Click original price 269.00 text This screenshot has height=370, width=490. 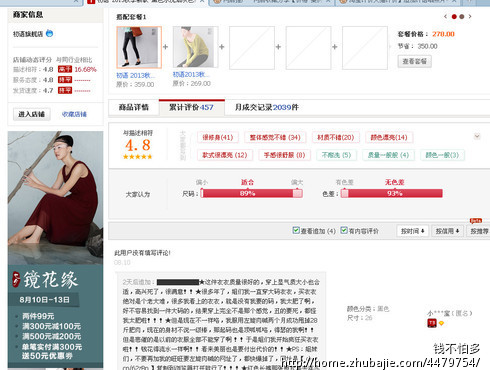192,83
